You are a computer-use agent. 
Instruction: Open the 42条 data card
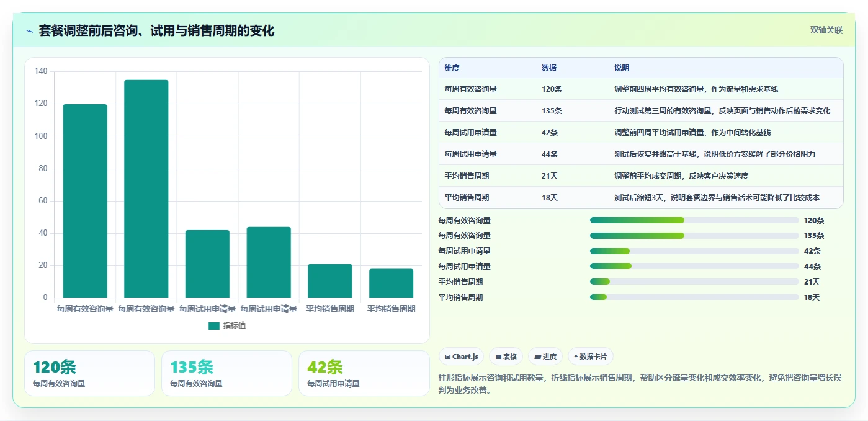[x=364, y=373]
